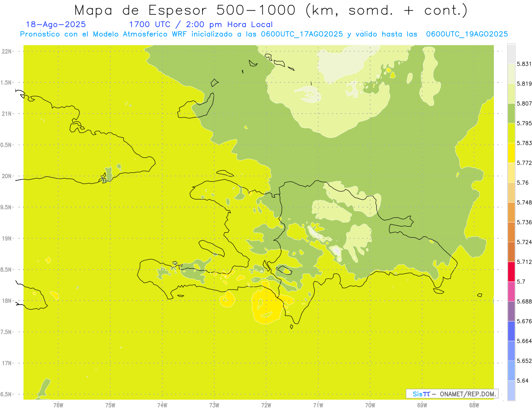The height and width of the screenshot is (411, 532).
Task: Click the 73W longitude label
Action: tap(214, 405)
